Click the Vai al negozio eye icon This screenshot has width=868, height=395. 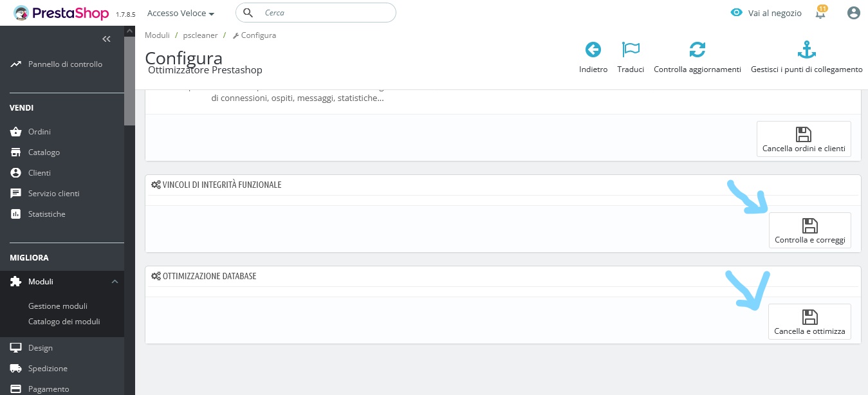click(x=737, y=13)
